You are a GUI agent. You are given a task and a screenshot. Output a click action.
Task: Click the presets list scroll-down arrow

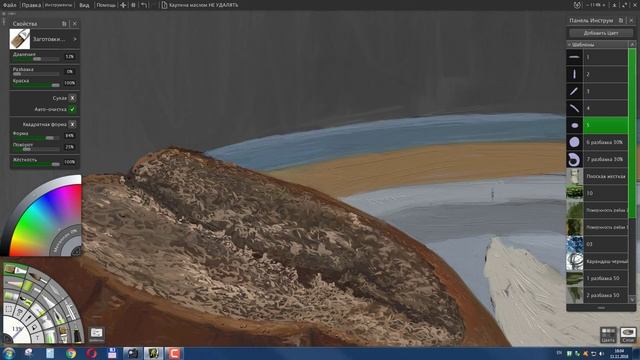(632, 300)
